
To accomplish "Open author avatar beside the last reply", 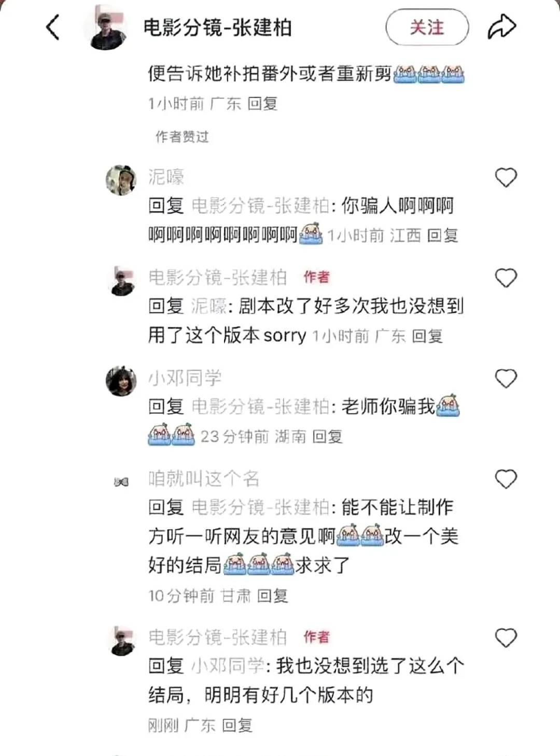I will coord(122,641).
